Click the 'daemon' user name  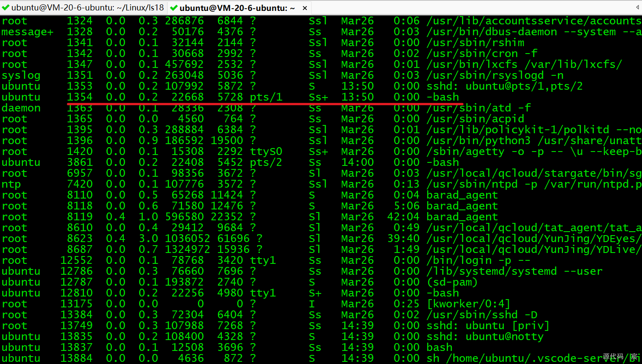point(21,108)
